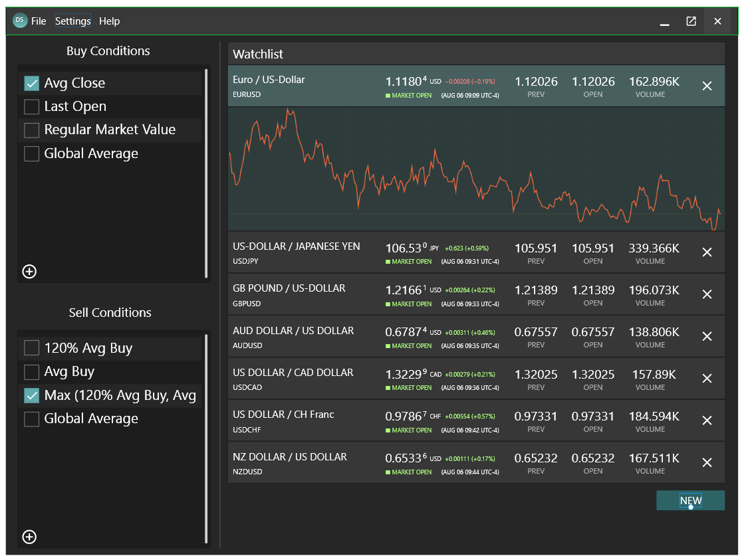This screenshot has width=744, height=560.
Task: Remove NZDUSD from the watchlist
Action: pyautogui.click(x=707, y=462)
